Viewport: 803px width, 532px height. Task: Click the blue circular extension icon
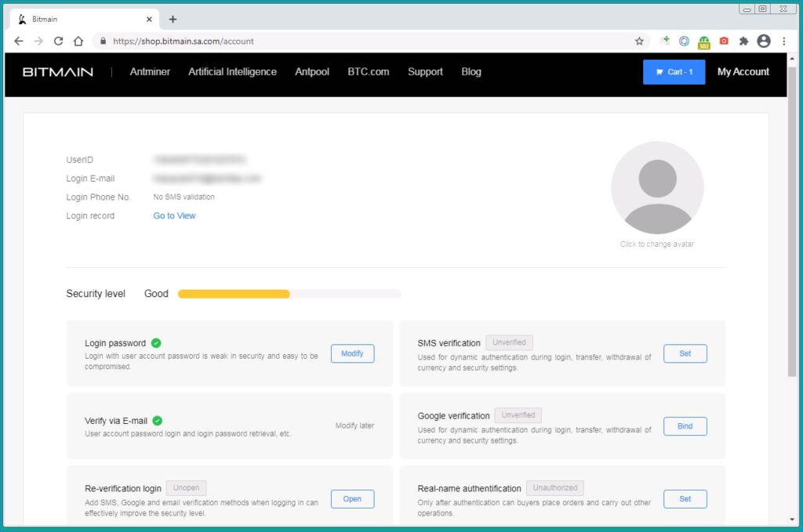684,41
